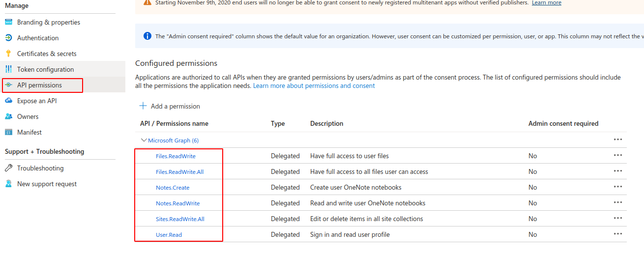Open the Manifest editor
The image size is (644, 254).
pos(29,132)
